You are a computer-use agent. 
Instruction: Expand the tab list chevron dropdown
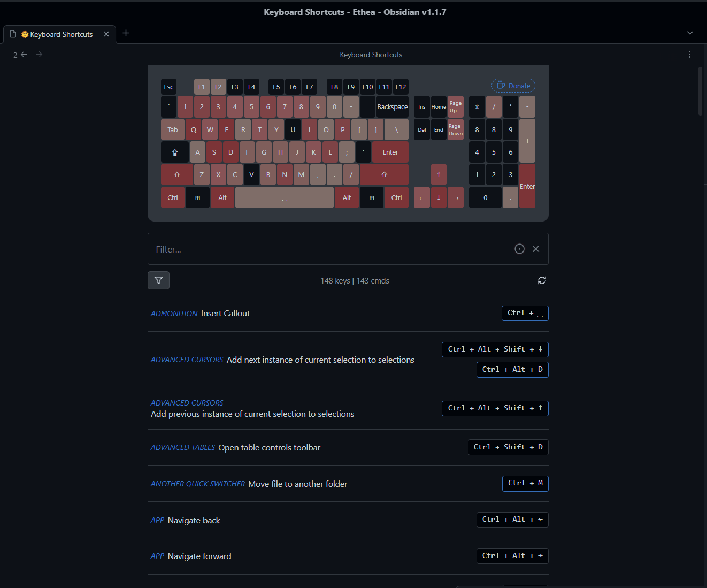click(x=690, y=33)
